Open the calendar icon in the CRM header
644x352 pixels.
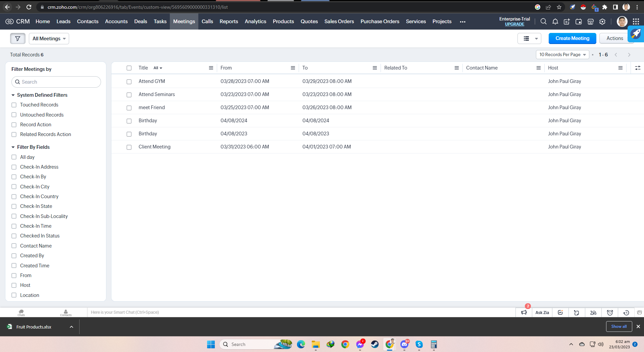579,21
